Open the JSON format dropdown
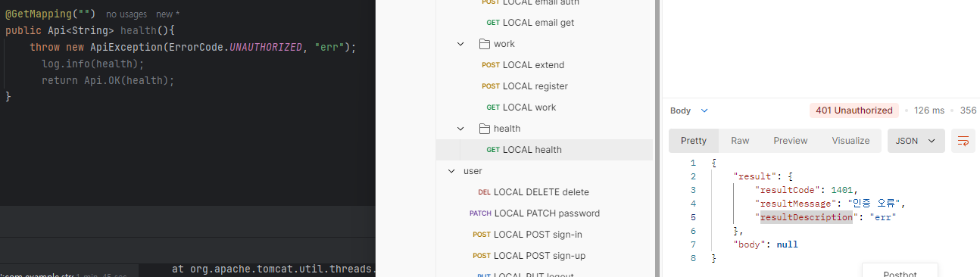 [916, 141]
